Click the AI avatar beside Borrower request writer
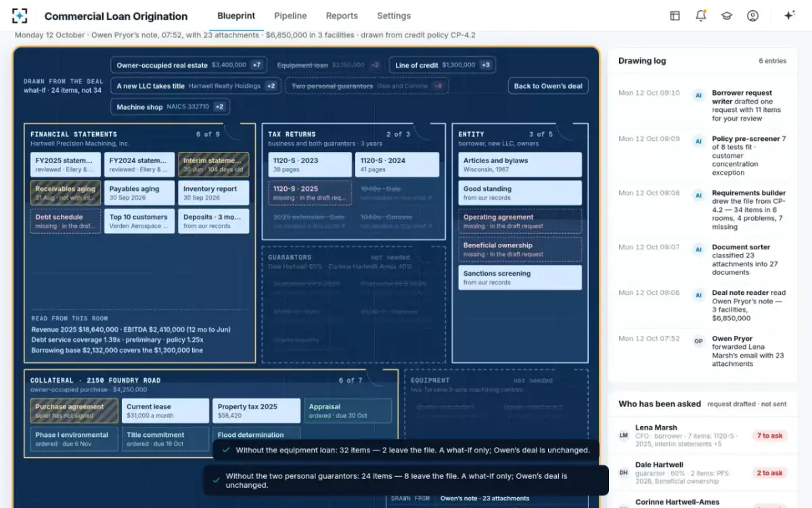 point(698,96)
